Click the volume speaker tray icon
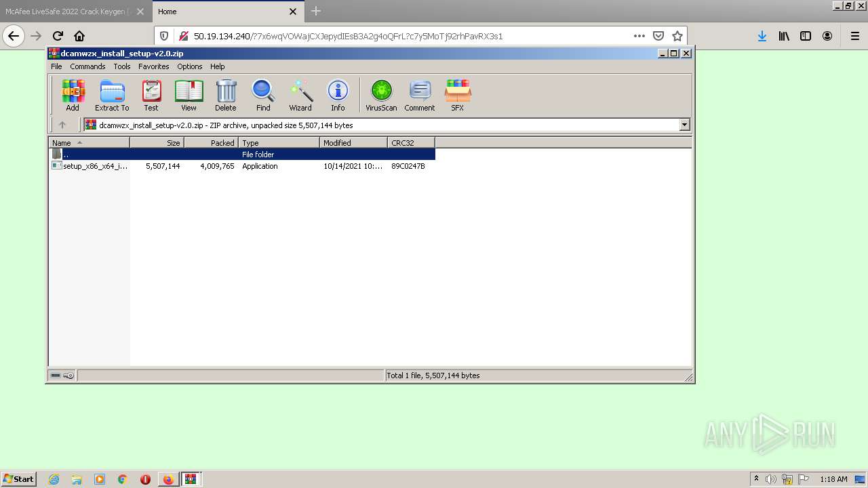The image size is (868, 488). [771, 479]
